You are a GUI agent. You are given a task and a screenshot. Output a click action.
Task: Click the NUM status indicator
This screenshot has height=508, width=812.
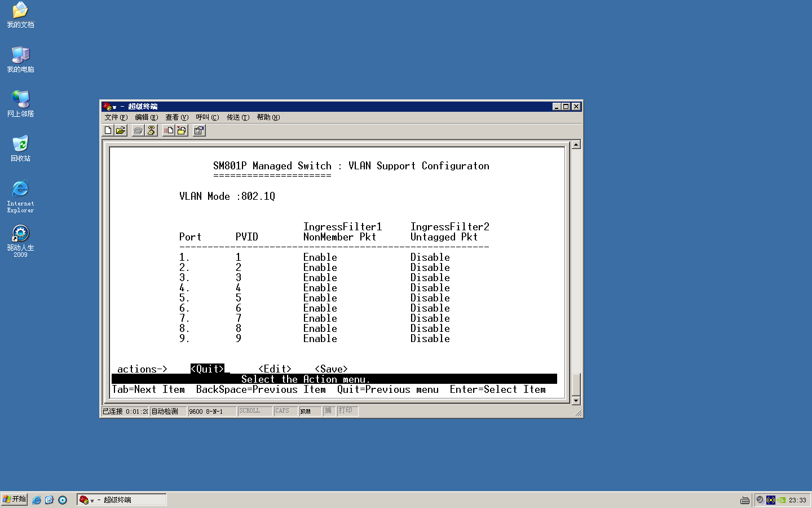click(310, 411)
